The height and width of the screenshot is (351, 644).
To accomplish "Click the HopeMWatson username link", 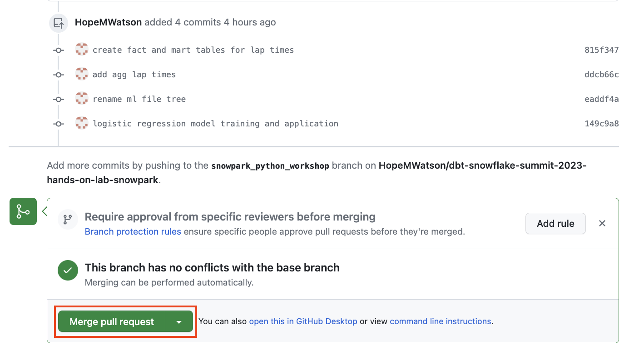I will click(x=108, y=22).
